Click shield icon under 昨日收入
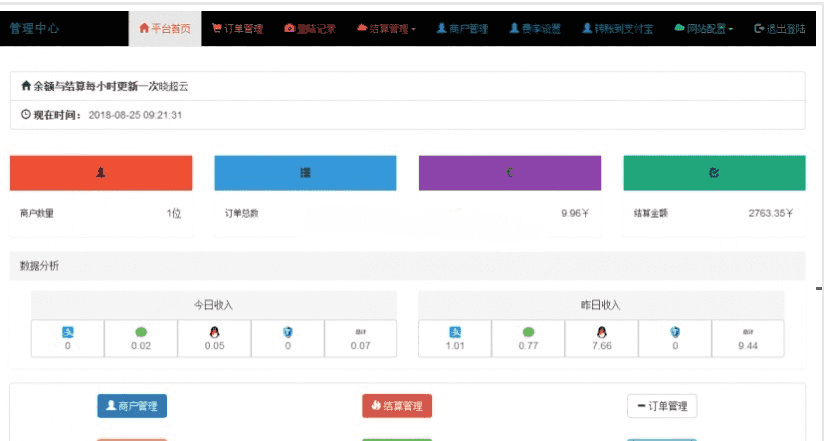Viewport: 824px width, 441px height. 675,332
